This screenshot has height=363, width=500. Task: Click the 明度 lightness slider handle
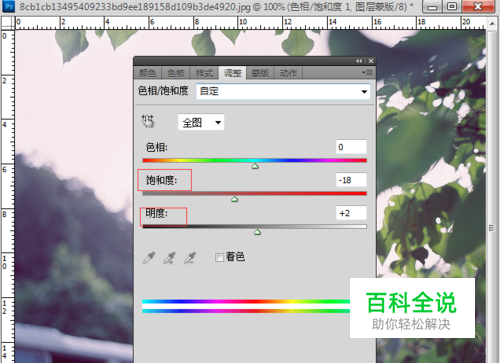pos(257,232)
